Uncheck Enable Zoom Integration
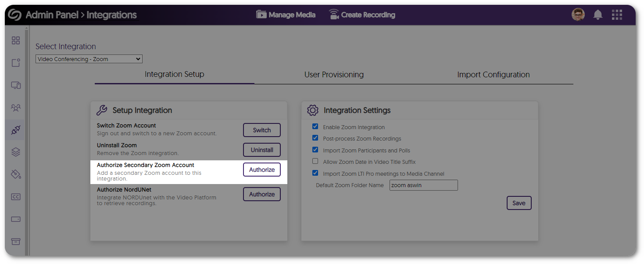Image resolution: width=644 pixels, height=264 pixels. [x=315, y=127]
